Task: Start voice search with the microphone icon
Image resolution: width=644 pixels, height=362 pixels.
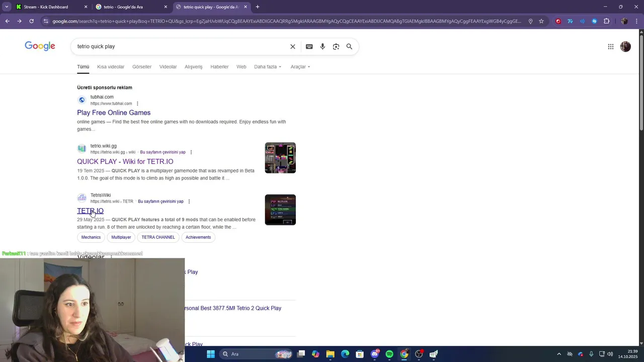Action: (323, 46)
